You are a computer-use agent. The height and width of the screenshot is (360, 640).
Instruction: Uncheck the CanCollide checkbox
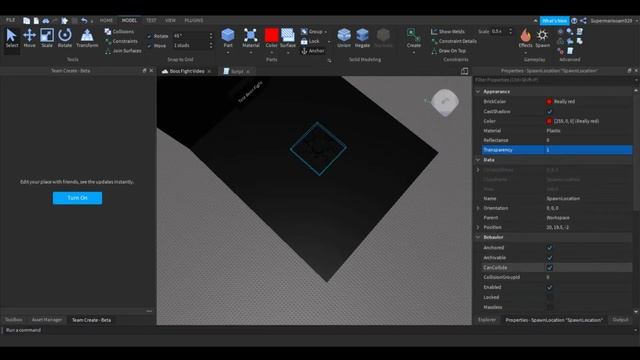[x=550, y=268]
